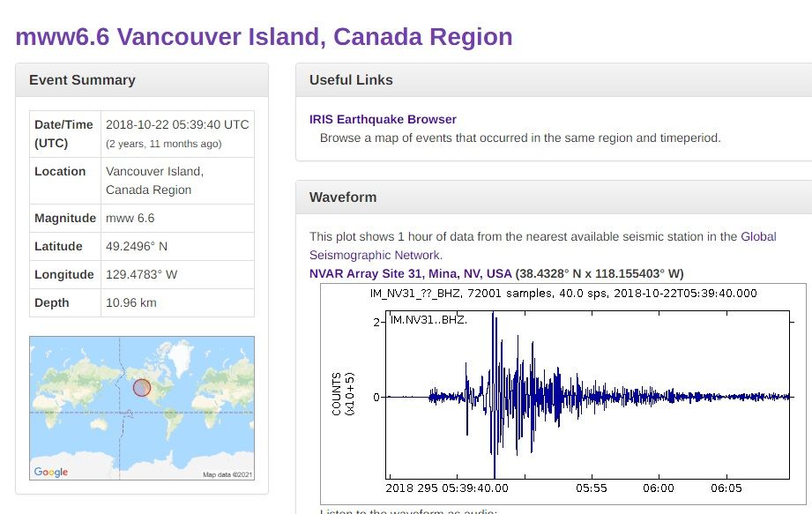The height and width of the screenshot is (514, 812).
Task: Click the Google logo on the map
Action: (51, 472)
